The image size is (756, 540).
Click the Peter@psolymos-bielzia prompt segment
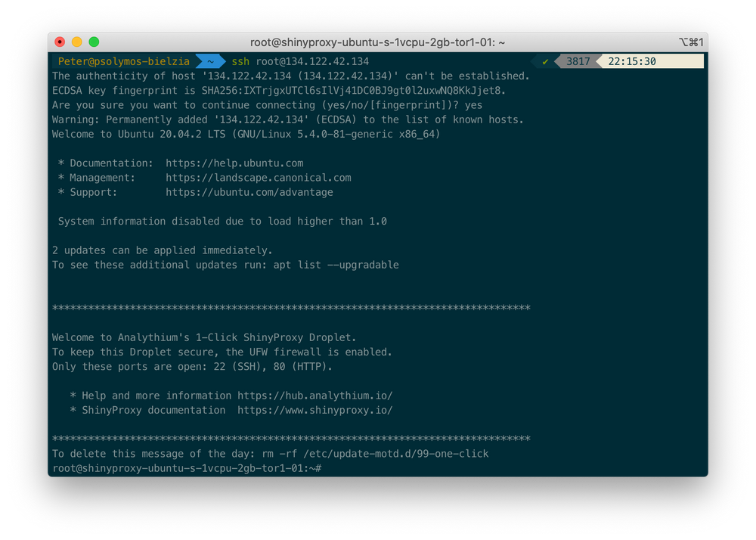pyautogui.click(x=123, y=61)
